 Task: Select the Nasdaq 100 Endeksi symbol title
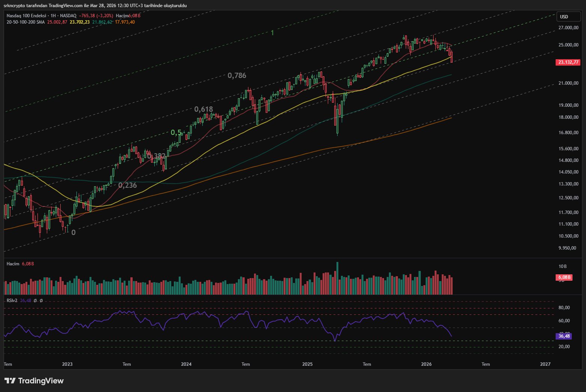pyautogui.click(x=26, y=16)
